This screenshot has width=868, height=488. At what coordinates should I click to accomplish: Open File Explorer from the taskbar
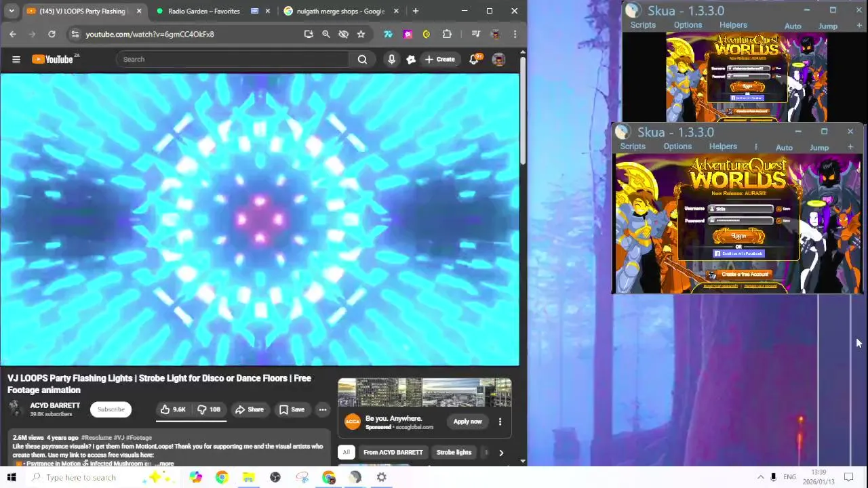(x=248, y=477)
